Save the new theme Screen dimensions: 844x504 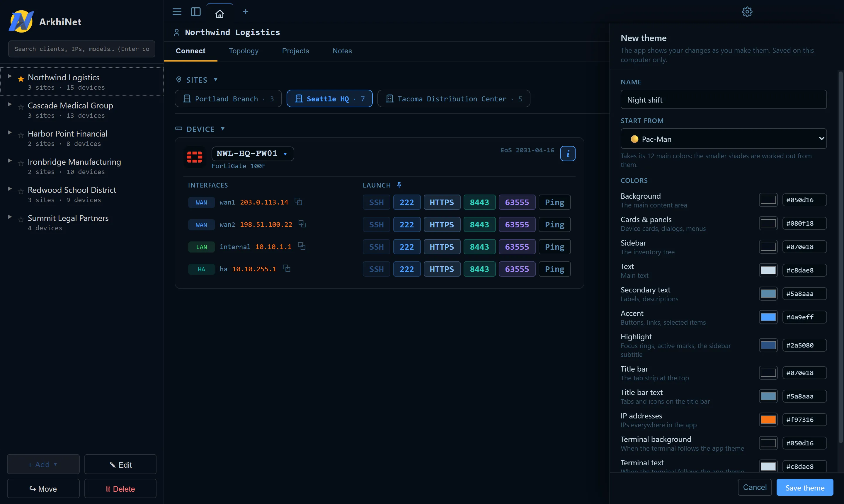pyautogui.click(x=805, y=488)
